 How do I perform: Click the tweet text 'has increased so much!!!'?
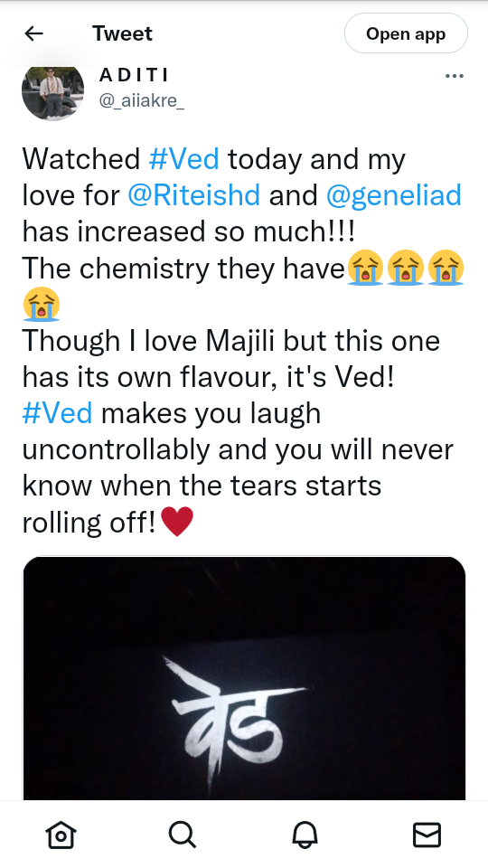pyautogui.click(x=189, y=232)
